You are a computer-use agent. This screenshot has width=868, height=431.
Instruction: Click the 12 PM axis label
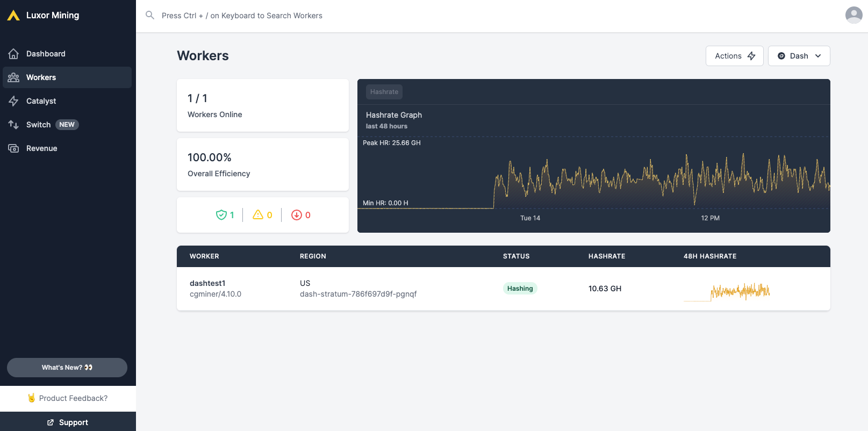pos(710,218)
